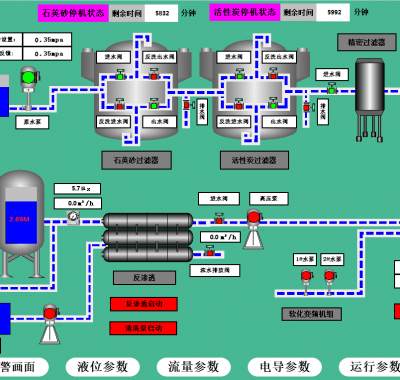Click the red 进水阀 valve before the 高压泵
This screenshot has width=400, height=380.
[x=219, y=219]
